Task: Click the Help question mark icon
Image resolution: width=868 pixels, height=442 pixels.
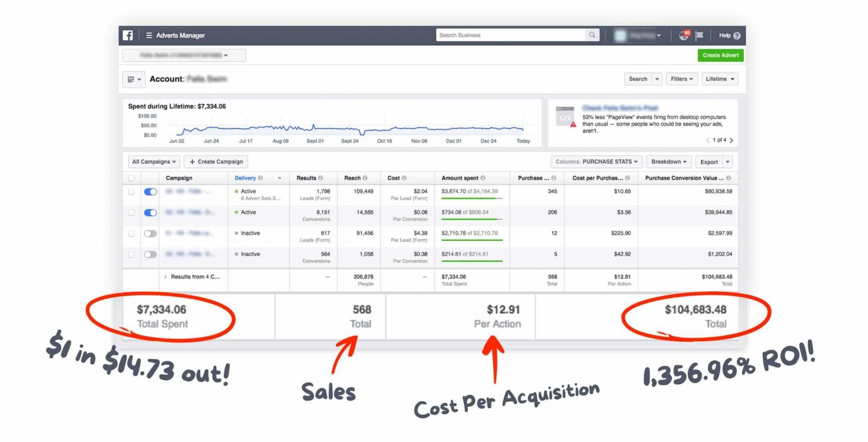Action: (737, 35)
